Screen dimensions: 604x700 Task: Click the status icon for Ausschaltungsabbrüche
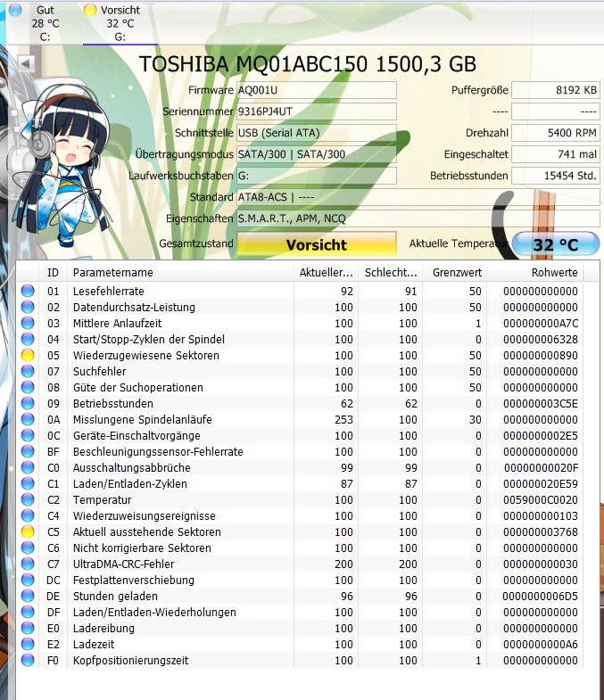[28, 468]
